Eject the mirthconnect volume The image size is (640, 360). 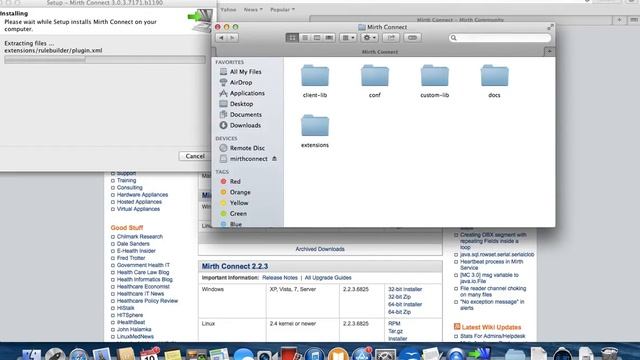tap(274, 159)
